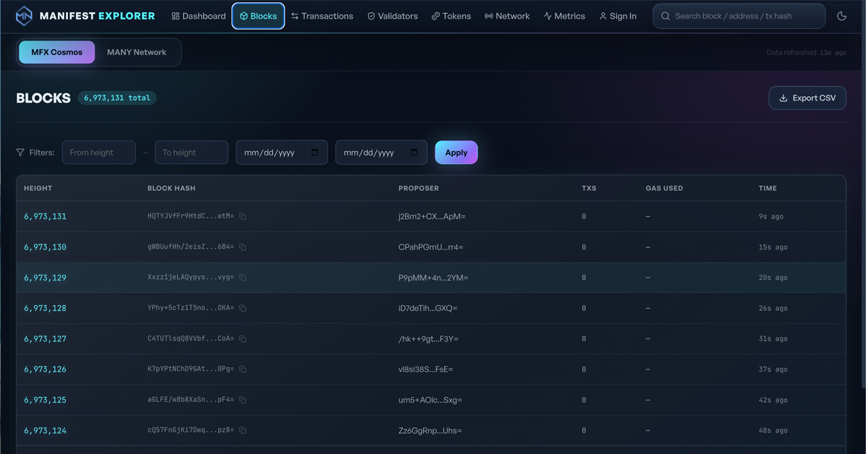Click the Export CSV button

pyautogui.click(x=807, y=98)
